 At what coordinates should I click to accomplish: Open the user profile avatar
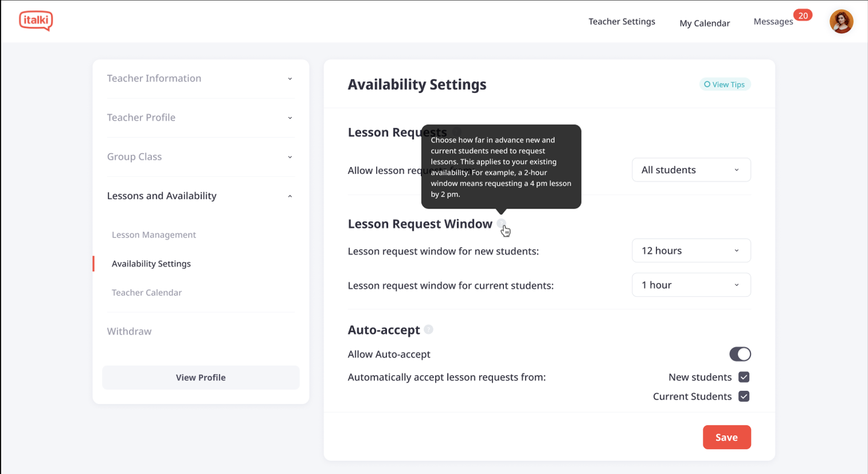[x=841, y=22]
